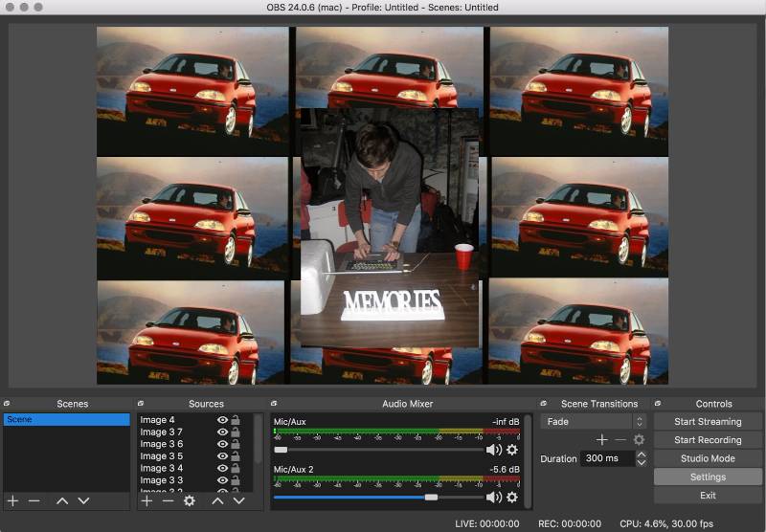
Task: Undock the Sources panel
Action: tap(141, 404)
